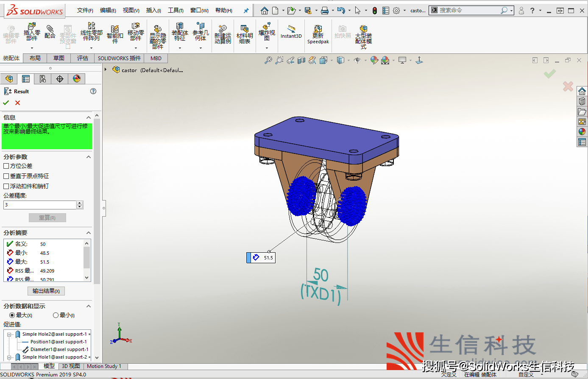Open the DisplayManager color-wheel panel tab
Viewport: 588px width, 379px height.
[x=77, y=79]
